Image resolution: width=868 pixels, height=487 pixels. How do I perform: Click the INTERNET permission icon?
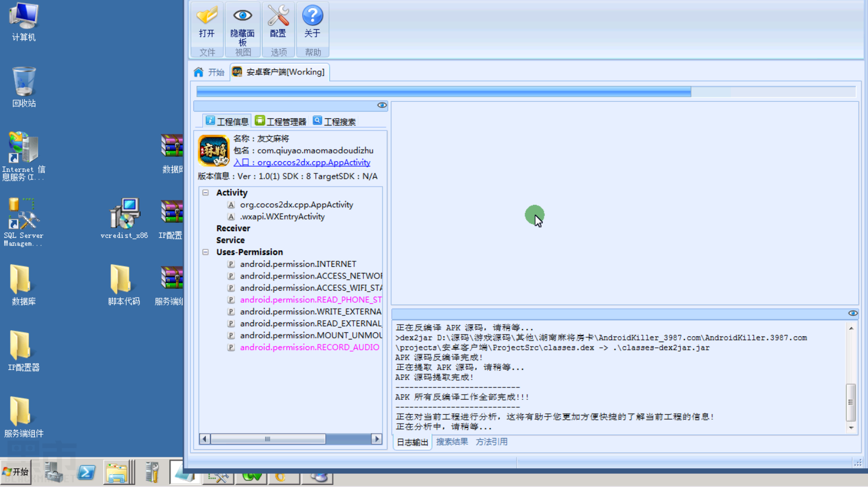point(231,264)
